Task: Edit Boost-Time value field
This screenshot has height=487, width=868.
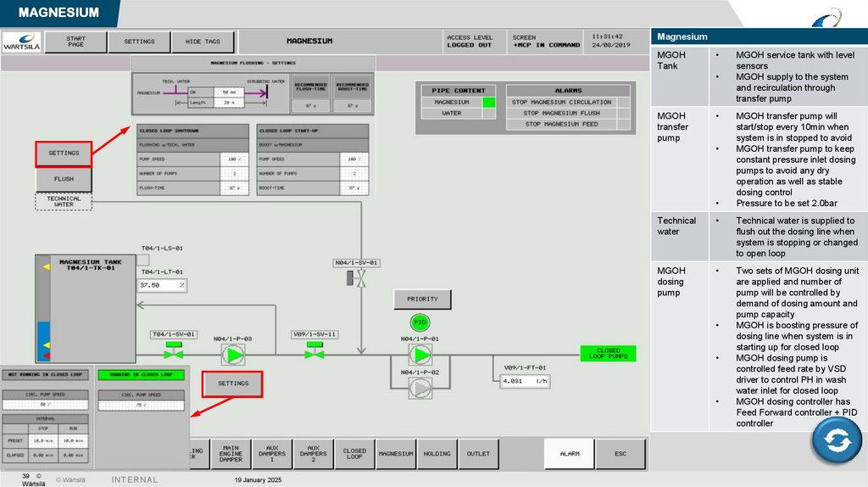Action: coord(354,188)
